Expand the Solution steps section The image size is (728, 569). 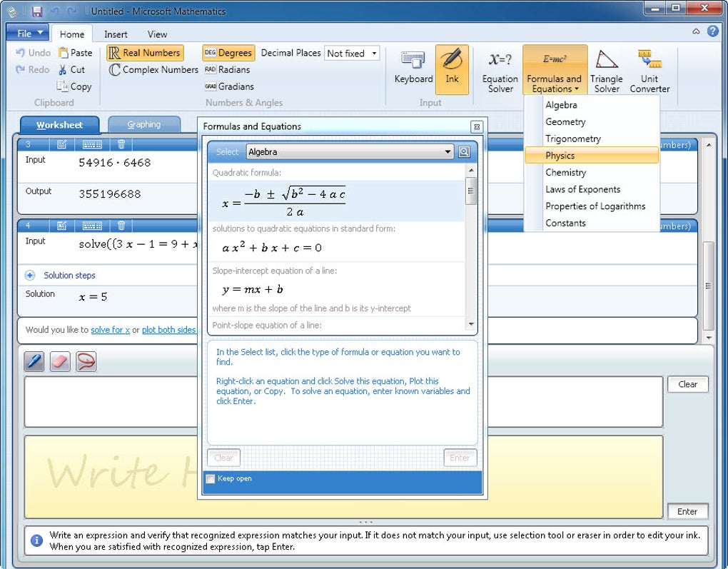click(30, 276)
